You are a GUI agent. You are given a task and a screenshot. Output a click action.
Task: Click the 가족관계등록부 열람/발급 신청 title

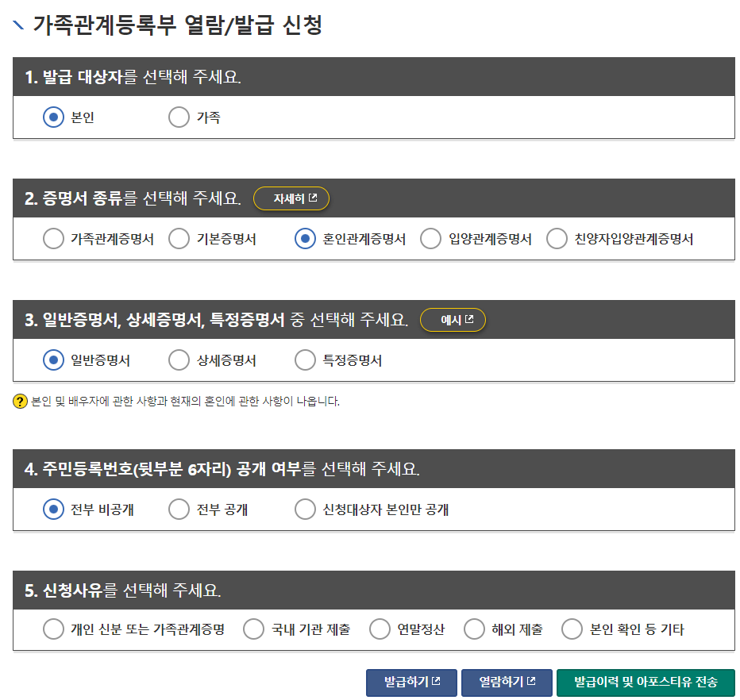click(x=177, y=25)
